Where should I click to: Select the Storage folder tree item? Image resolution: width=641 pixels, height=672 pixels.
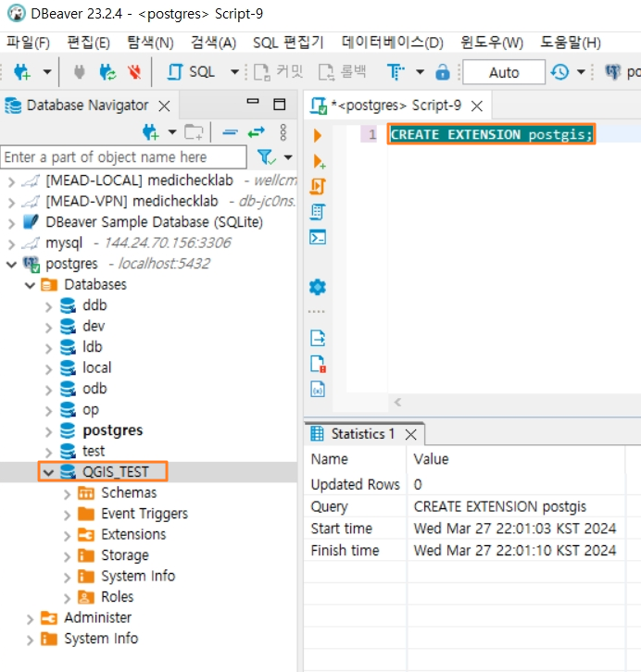125,555
